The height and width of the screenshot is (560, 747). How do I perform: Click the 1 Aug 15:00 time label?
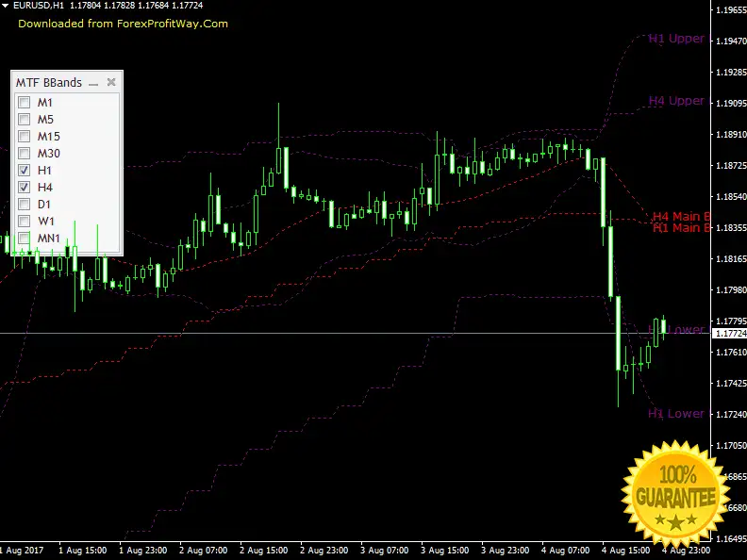point(82,551)
